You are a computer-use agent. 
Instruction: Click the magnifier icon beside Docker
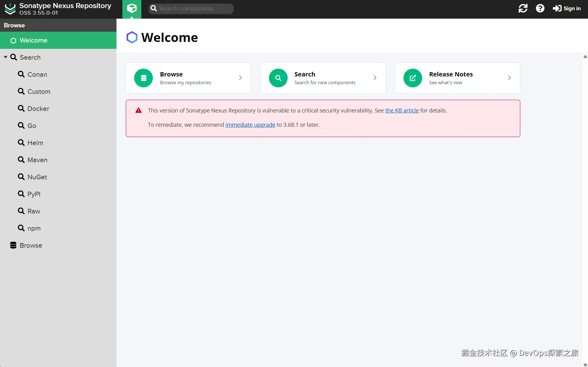pyautogui.click(x=21, y=108)
